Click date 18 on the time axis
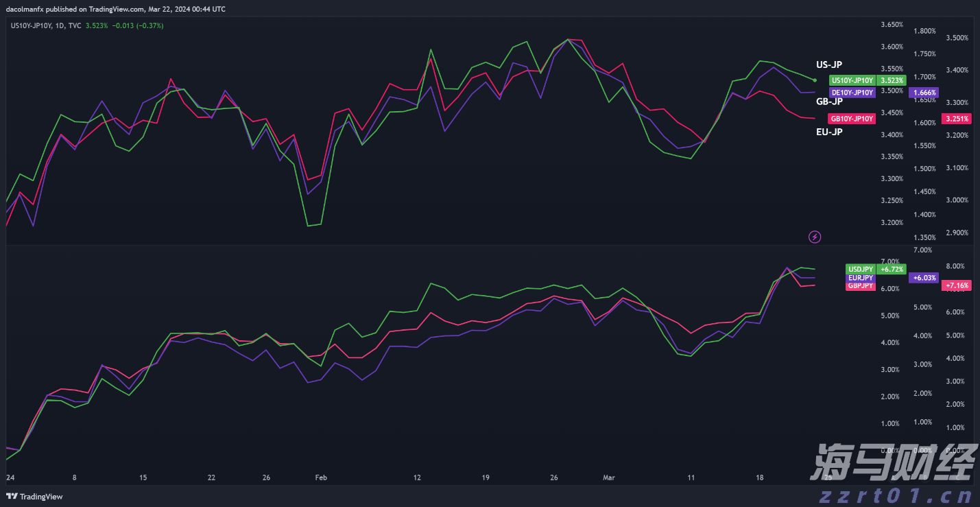The width and height of the screenshot is (980, 507). pos(759,477)
